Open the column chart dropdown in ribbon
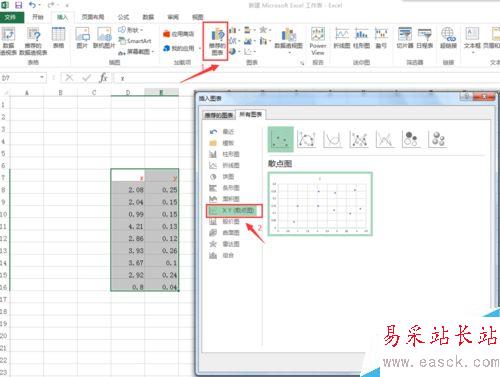This screenshot has height=377, width=500. [234, 30]
